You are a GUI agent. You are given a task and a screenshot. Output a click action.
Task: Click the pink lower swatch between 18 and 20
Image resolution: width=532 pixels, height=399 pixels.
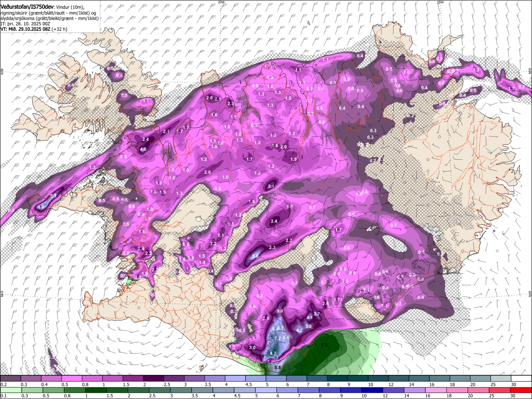(x=458, y=390)
